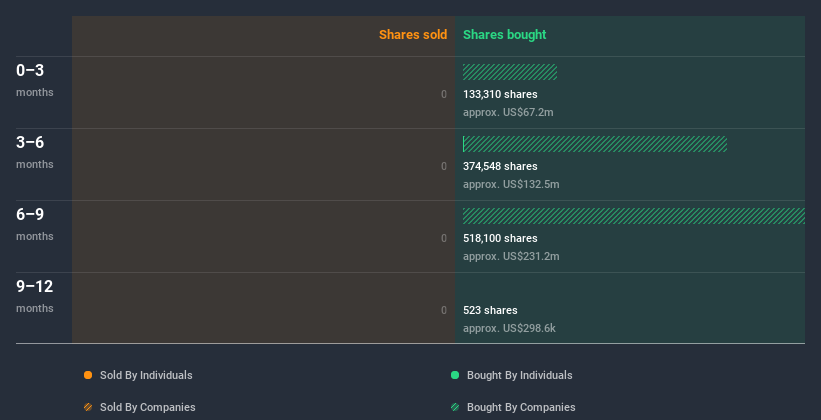
Task: Click the 518,100 shares value
Action: point(500,238)
